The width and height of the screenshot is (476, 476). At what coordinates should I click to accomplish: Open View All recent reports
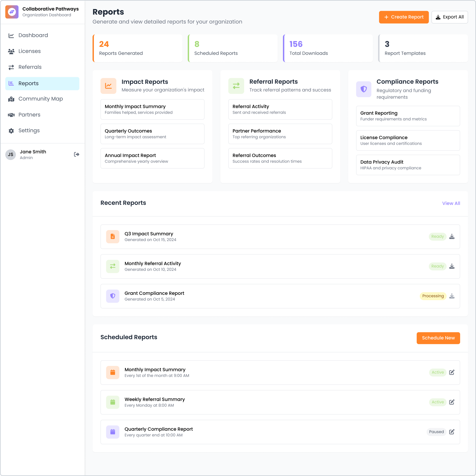451,203
